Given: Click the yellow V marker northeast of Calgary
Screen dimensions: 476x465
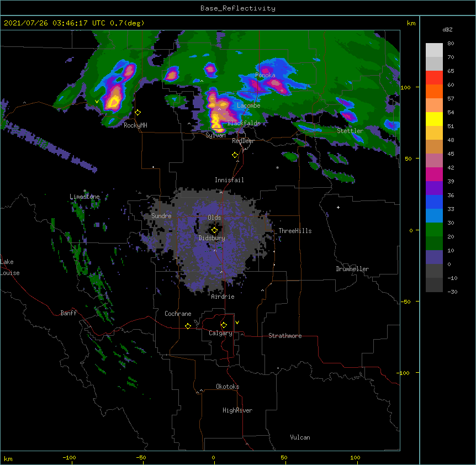Looking at the screenshot, I should tap(237, 323).
